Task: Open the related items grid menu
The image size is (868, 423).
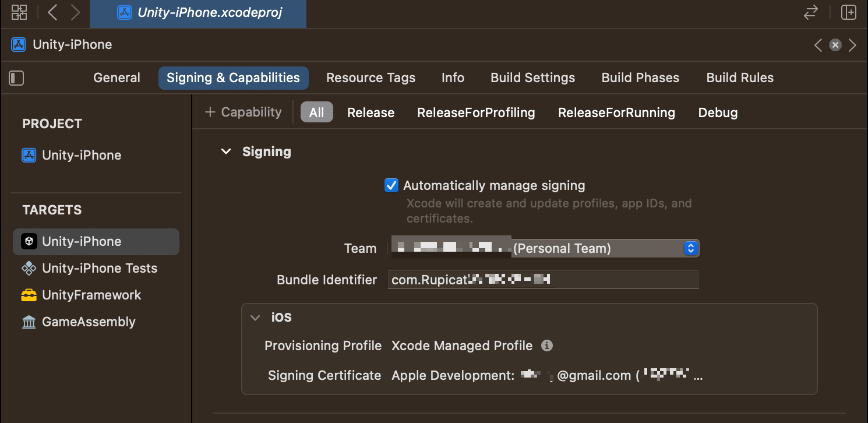Action: coord(19,12)
